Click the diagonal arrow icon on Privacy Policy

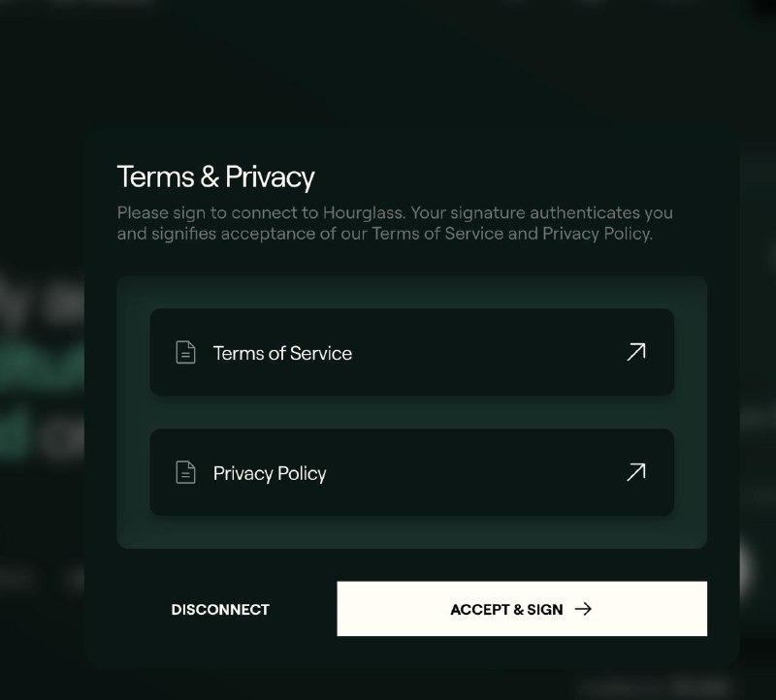click(635, 472)
